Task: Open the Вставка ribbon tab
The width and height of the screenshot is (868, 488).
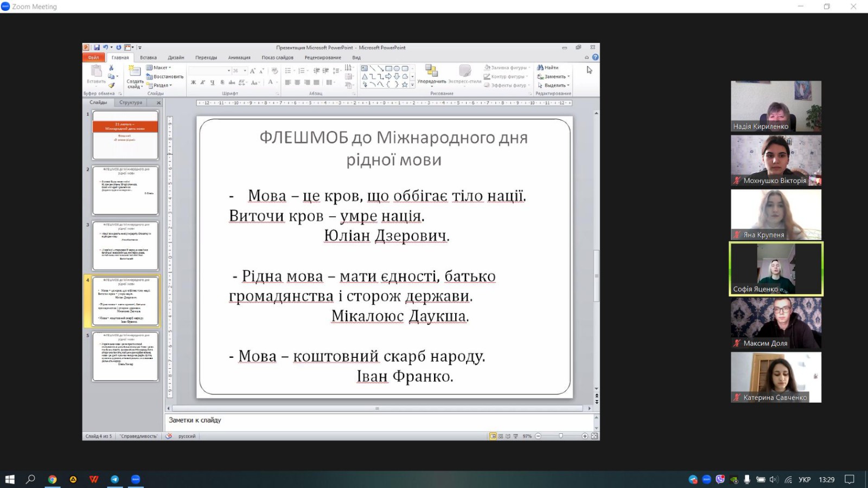Action: click(x=148, y=57)
